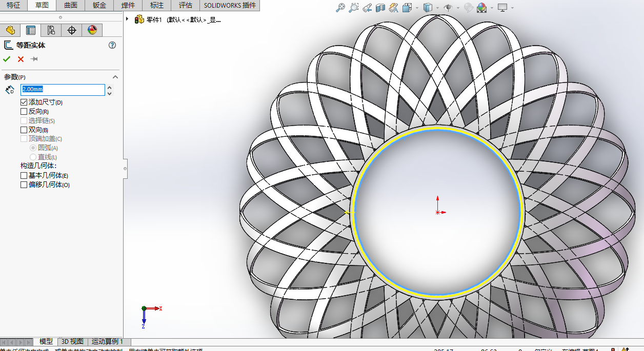Open the Display Style dropdown arrow
Screen dimensions: 644x351
coord(437,8)
